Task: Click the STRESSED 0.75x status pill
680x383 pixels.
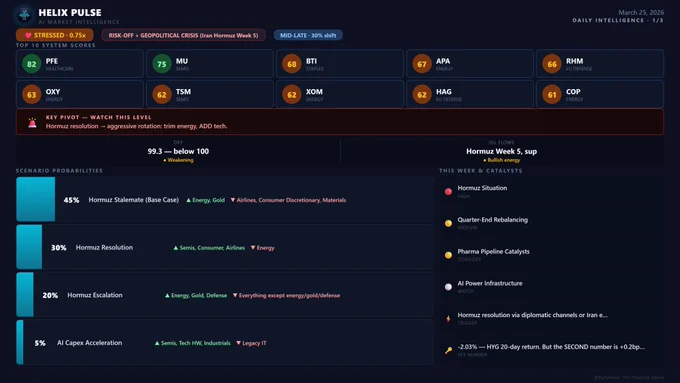Action: tap(55, 35)
